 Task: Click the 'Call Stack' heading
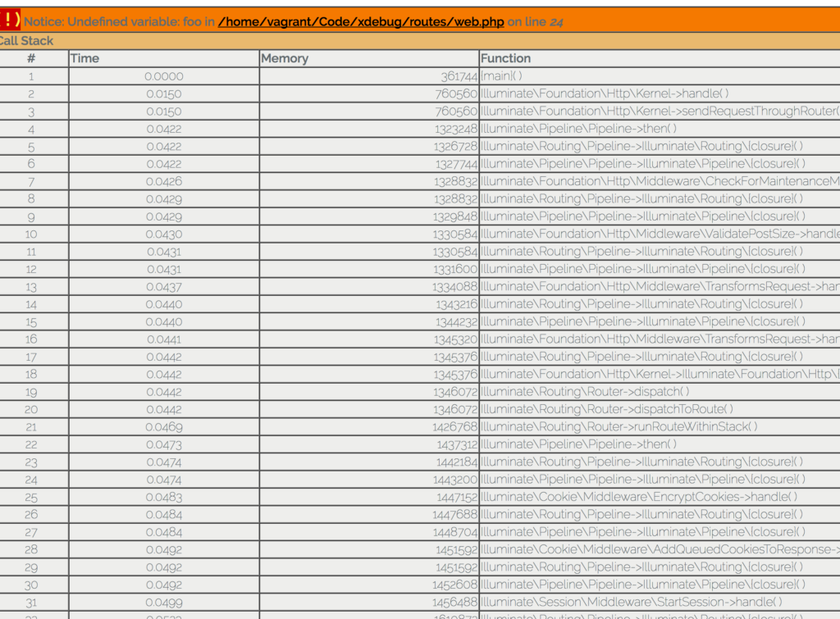click(x=26, y=41)
